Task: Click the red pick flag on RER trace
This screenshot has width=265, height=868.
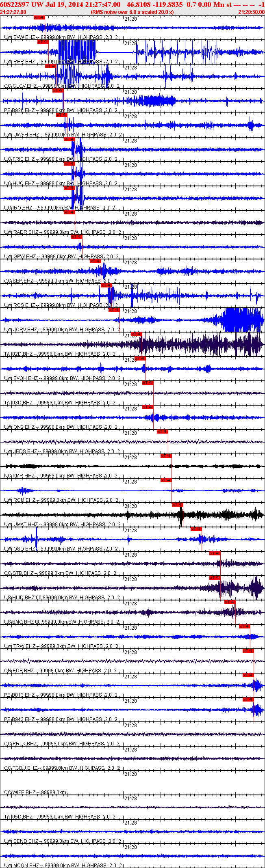Action: (x=43, y=42)
